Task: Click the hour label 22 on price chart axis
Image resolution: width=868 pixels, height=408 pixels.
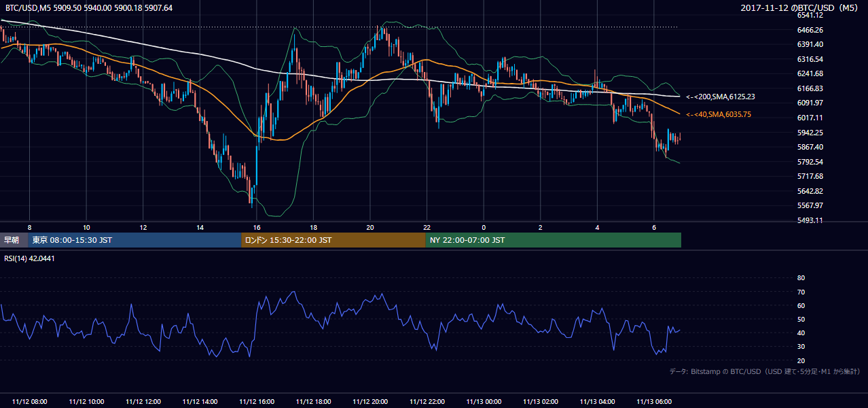Action: point(427,227)
